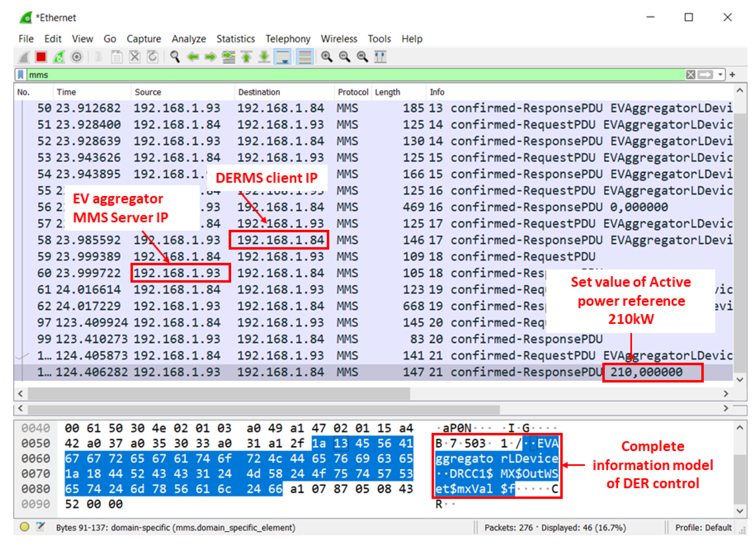756x550 pixels.
Task: Click the packet list horizontal scrollbar
Action: tap(219, 394)
